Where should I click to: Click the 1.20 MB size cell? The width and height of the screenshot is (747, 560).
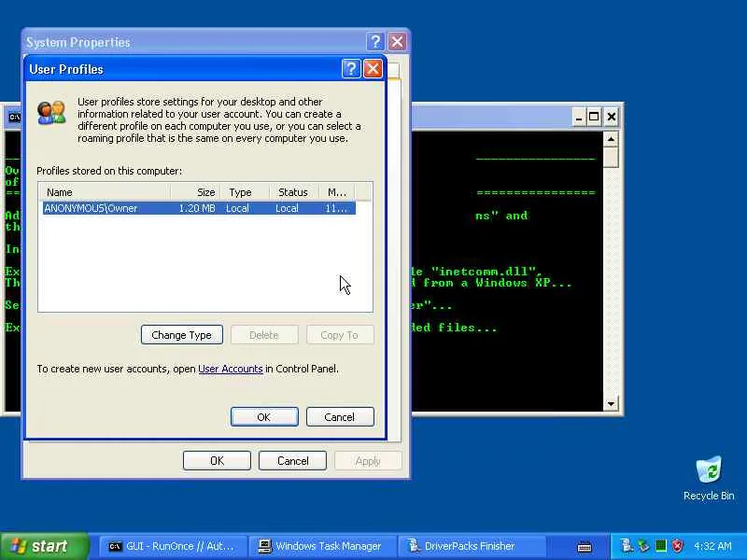click(x=197, y=208)
